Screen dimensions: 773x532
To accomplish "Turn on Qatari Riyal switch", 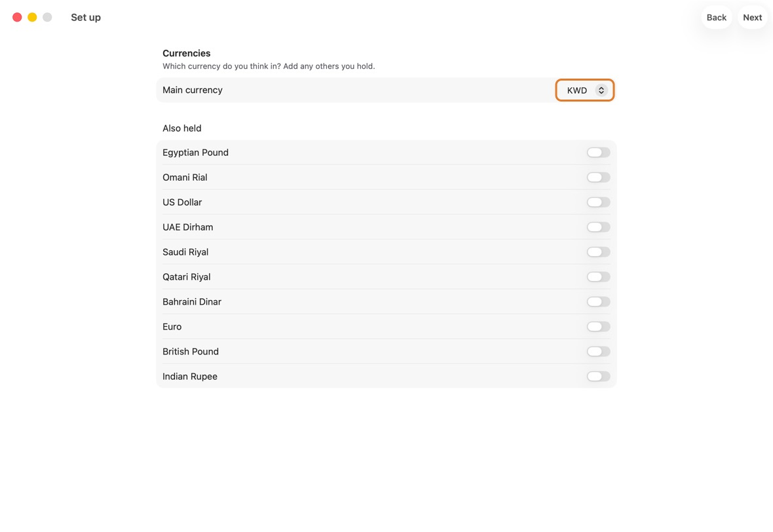I will [599, 277].
